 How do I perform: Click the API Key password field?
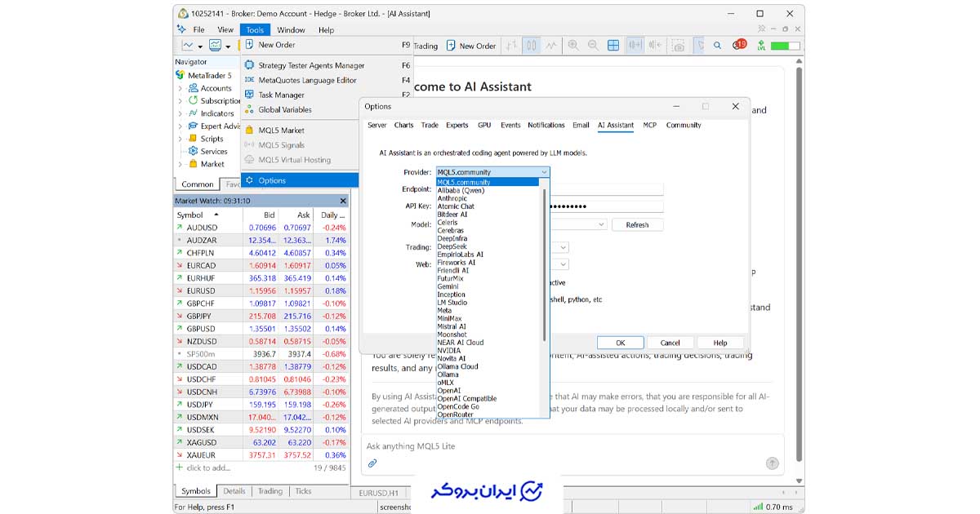(607, 206)
